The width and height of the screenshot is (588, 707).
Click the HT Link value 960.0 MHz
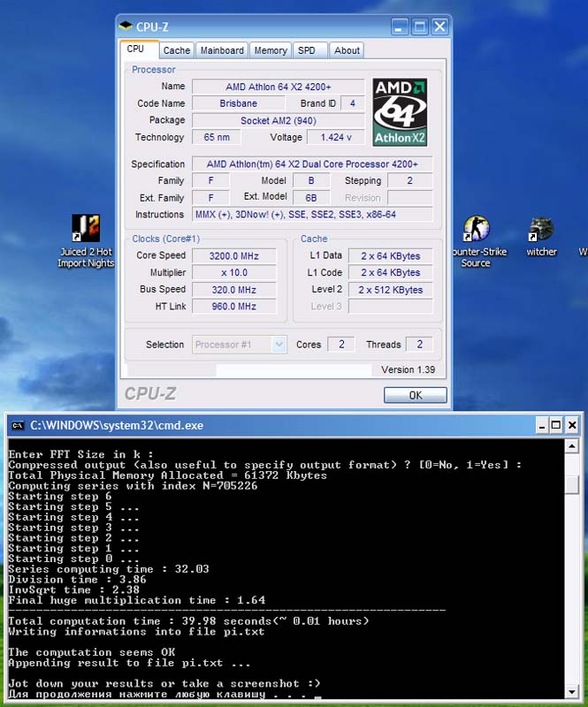point(233,306)
